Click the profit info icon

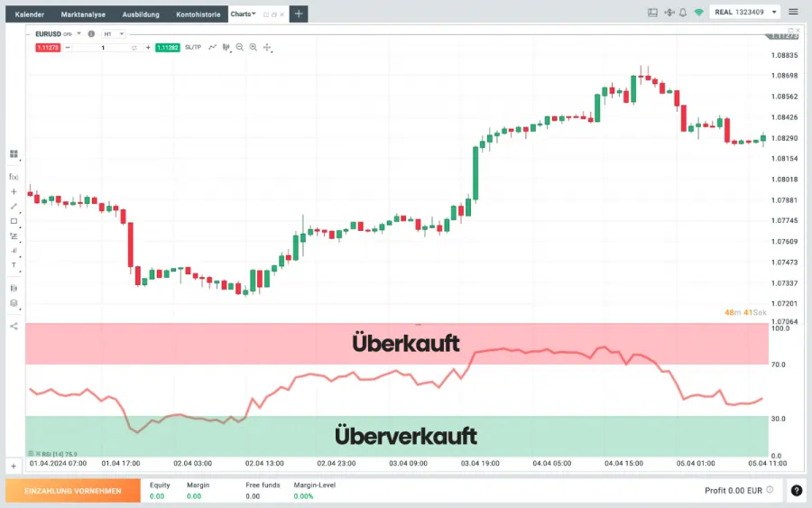pos(770,490)
